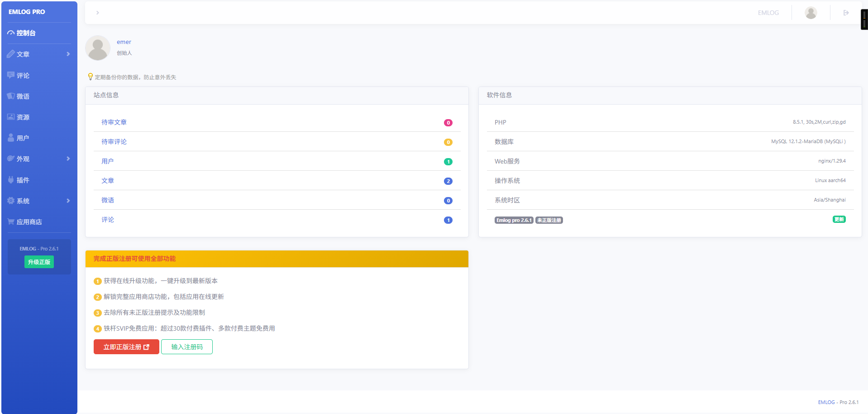Open the user avatar menu in header

click(811, 13)
